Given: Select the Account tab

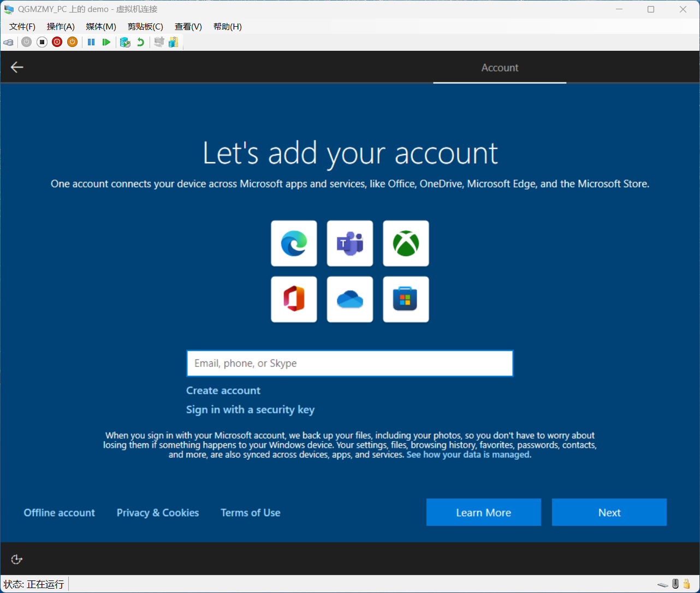Looking at the screenshot, I should [500, 68].
